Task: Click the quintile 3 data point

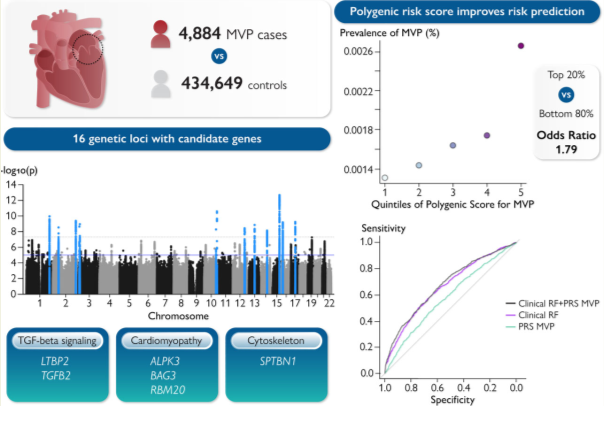Action: [453, 146]
